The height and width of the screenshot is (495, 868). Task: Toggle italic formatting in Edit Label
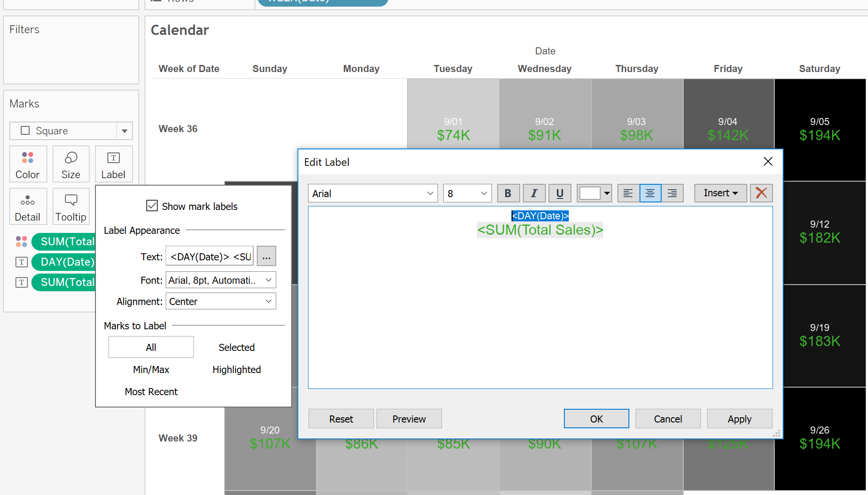tap(534, 193)
